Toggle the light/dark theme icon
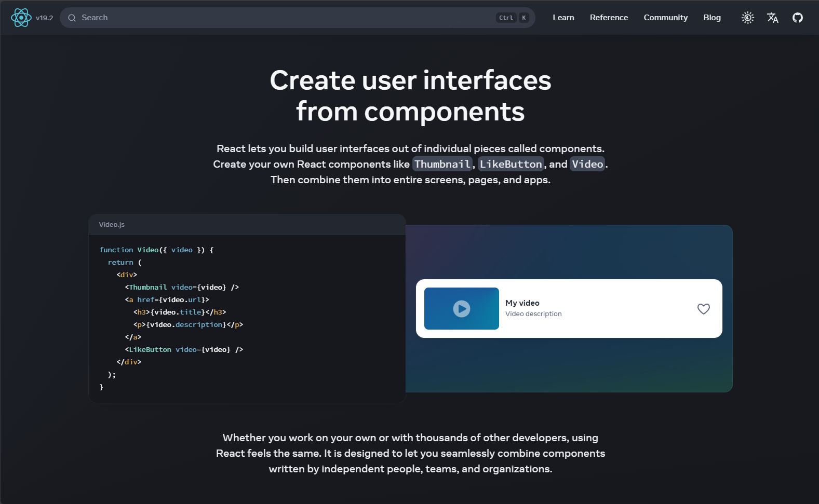The image size is (819, 504). tap(748, 18)
